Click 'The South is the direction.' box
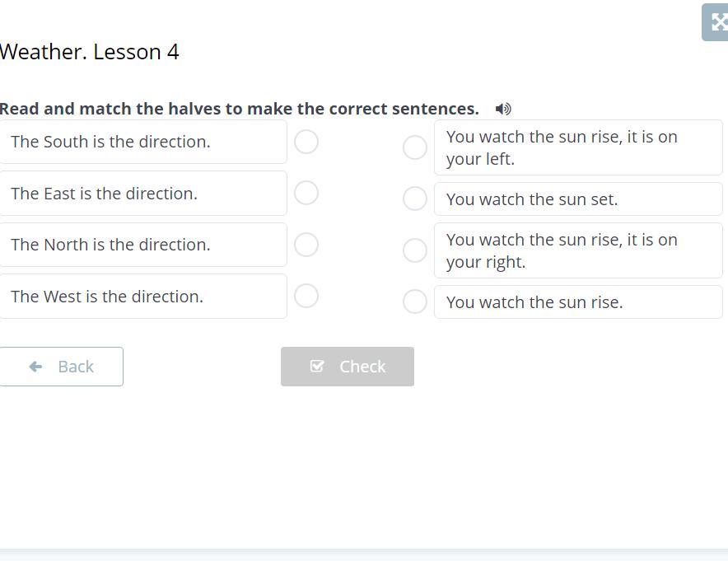728x561 pixels. 143,142
